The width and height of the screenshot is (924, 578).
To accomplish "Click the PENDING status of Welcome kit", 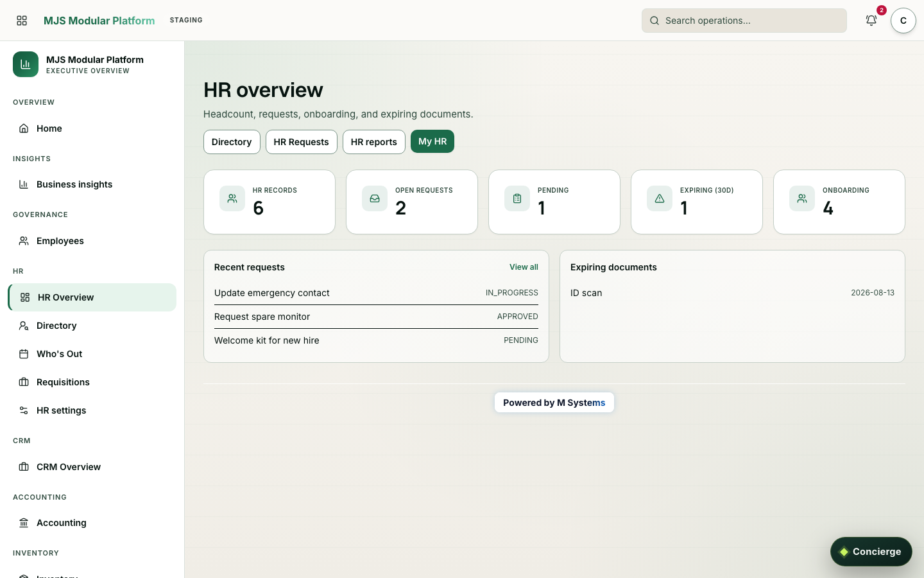I will coord(521,340).
